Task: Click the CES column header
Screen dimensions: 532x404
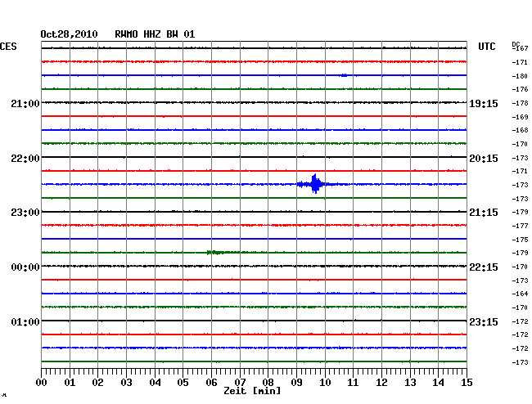Action: 8,47
